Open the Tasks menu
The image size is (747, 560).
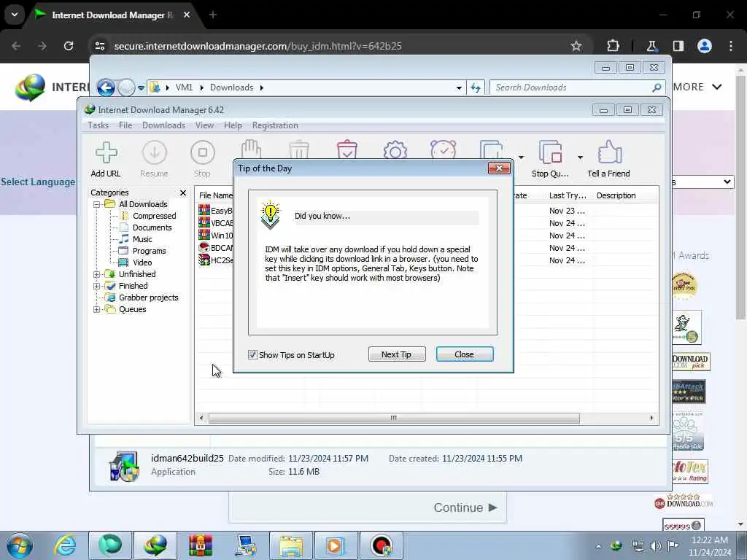coord(98,125)
